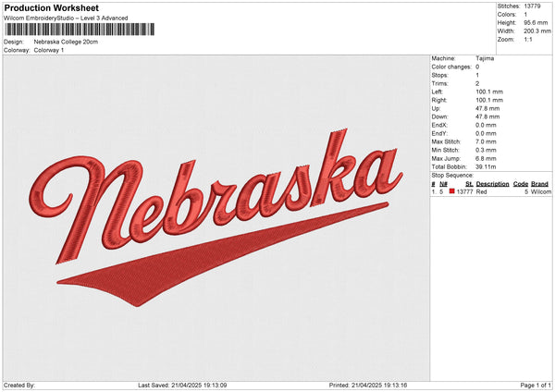
Task: Click the stitch count 13777 in stop row
Action: (464, 191)
